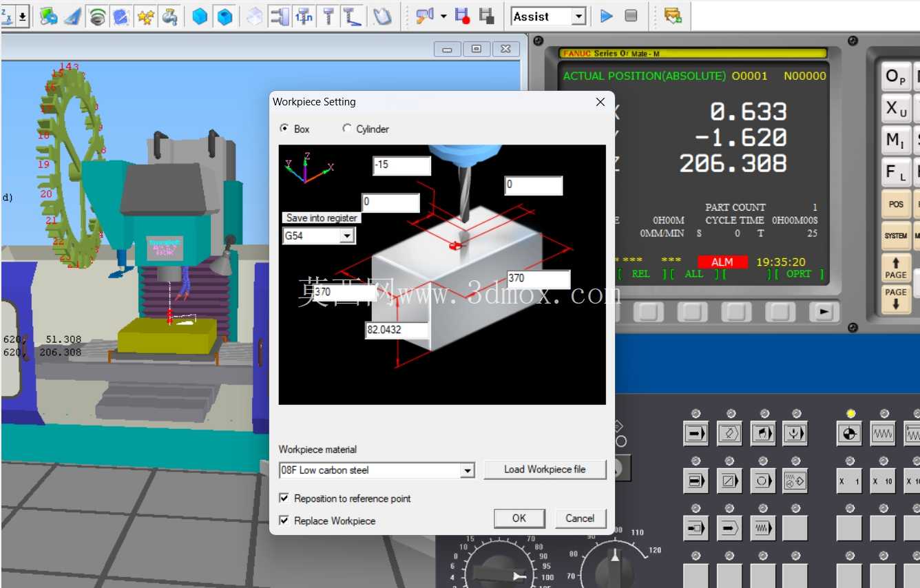The height and width of the screenshot is (588, 920).
Task: Select the X 10 increment key
Action: pyautogui.click(x=883, y=481)
